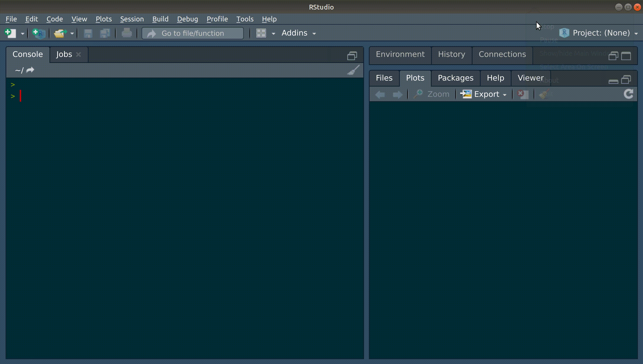This screenshot has height=364, width=643.
Task: Open the Code menu
Action: point(55,19)
